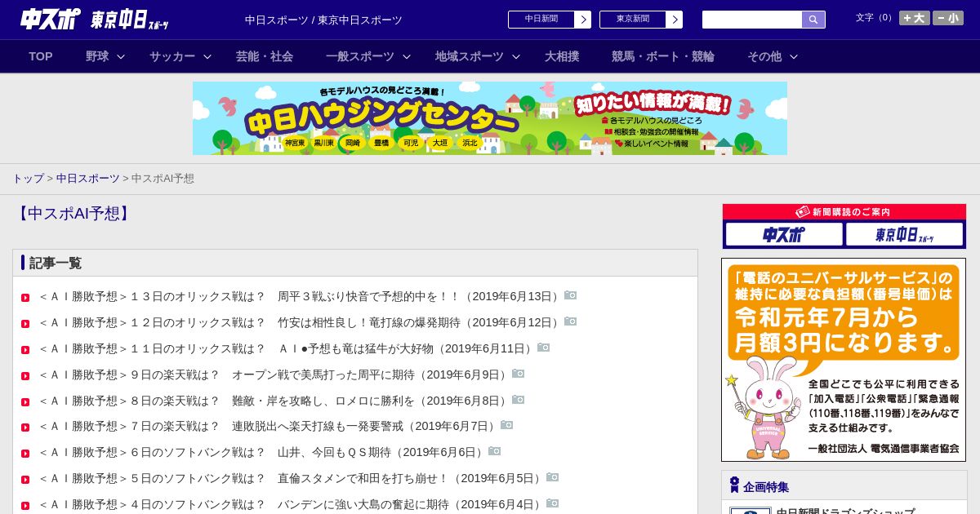This screenshot has width=980, height=514.
Task: Open the 東京新聞 link button
Action: [641, 20]
